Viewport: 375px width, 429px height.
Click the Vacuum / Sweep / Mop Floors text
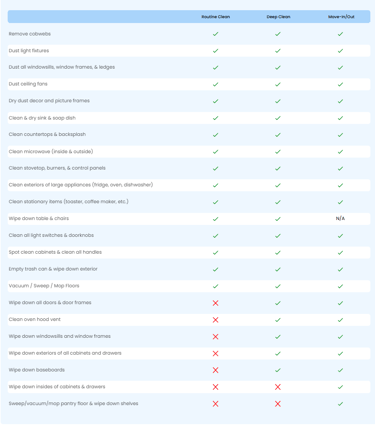(x=44, y=286)
